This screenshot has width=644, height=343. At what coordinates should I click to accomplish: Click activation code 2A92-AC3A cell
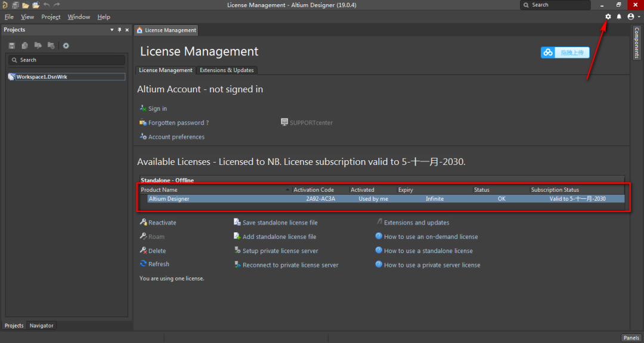point(321,198)
